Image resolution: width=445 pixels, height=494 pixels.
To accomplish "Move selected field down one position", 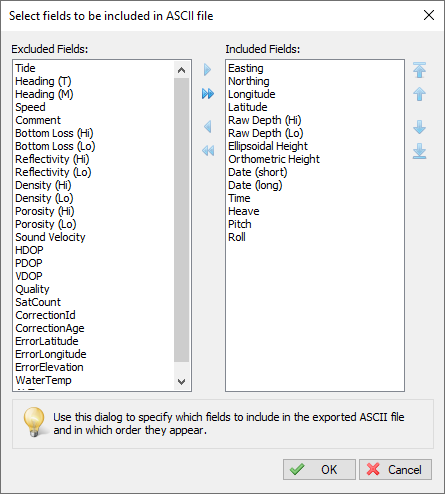I will [419, 127].
